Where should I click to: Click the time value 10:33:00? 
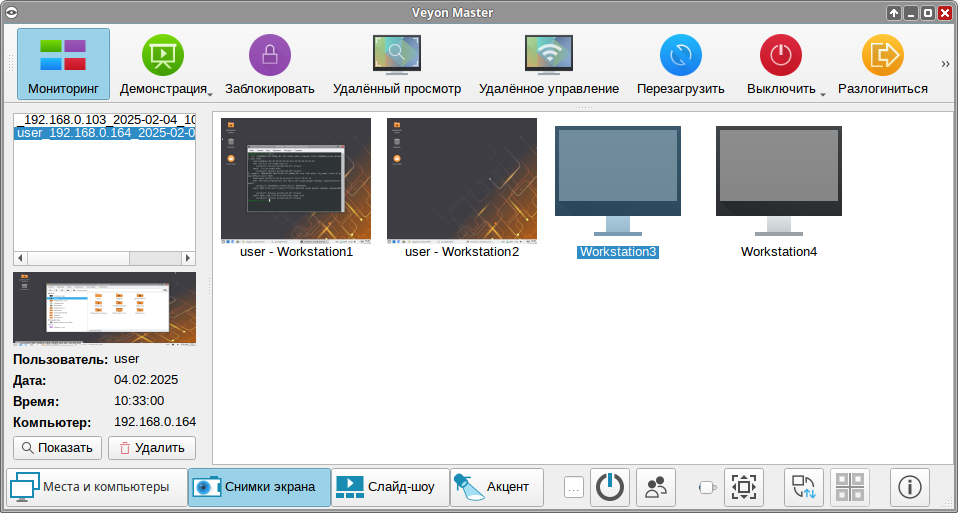point(139,401)
